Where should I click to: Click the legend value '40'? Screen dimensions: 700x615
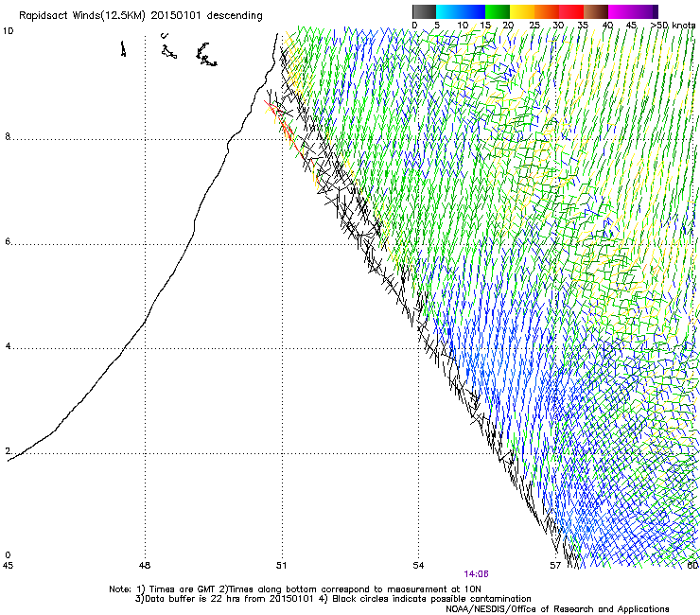[x=607, y=26]
